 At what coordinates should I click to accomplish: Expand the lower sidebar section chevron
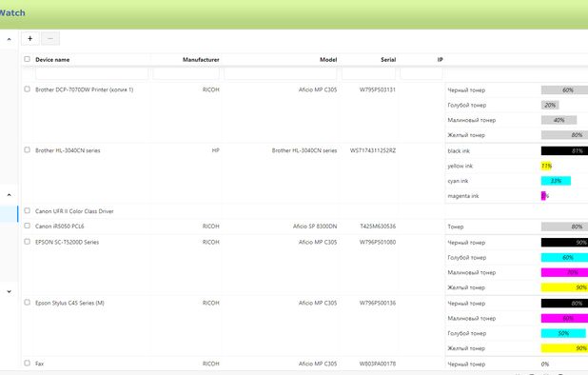tap(9, 291)
